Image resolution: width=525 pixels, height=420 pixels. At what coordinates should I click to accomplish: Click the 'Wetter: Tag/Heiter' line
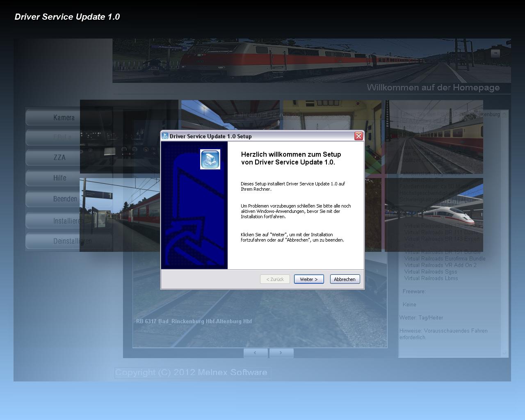pyautogui.click(x=421, y=317)
